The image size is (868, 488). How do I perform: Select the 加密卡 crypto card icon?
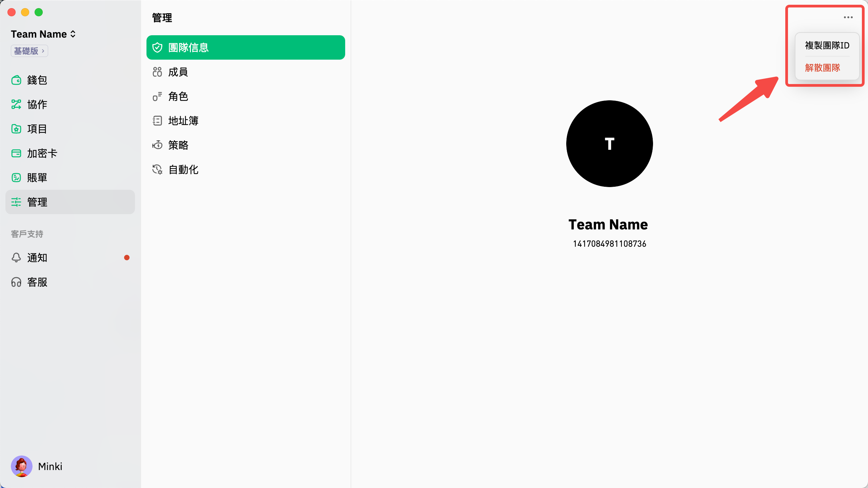pyautogui.click(x=16, y=154)
